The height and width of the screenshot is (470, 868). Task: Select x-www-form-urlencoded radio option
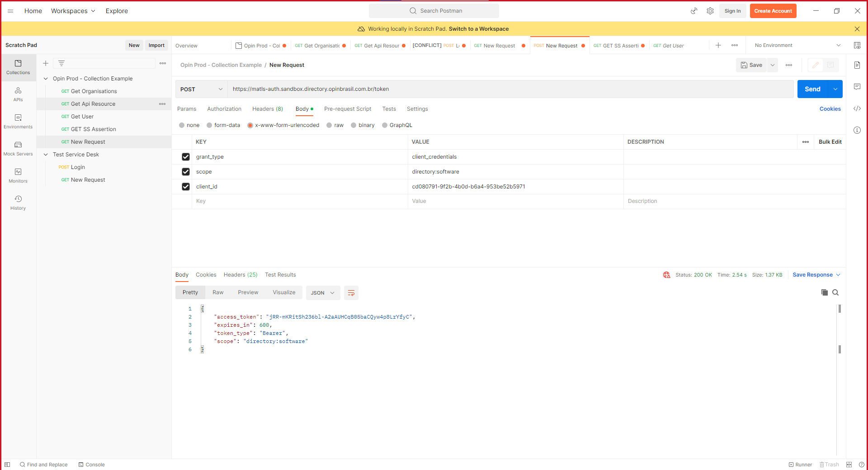click(250, 125)
